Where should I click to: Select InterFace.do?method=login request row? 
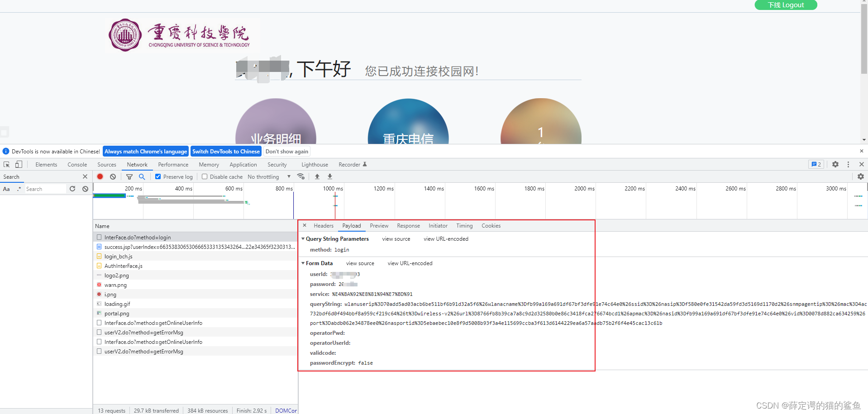pyautogui.click(x=195, y=237)
